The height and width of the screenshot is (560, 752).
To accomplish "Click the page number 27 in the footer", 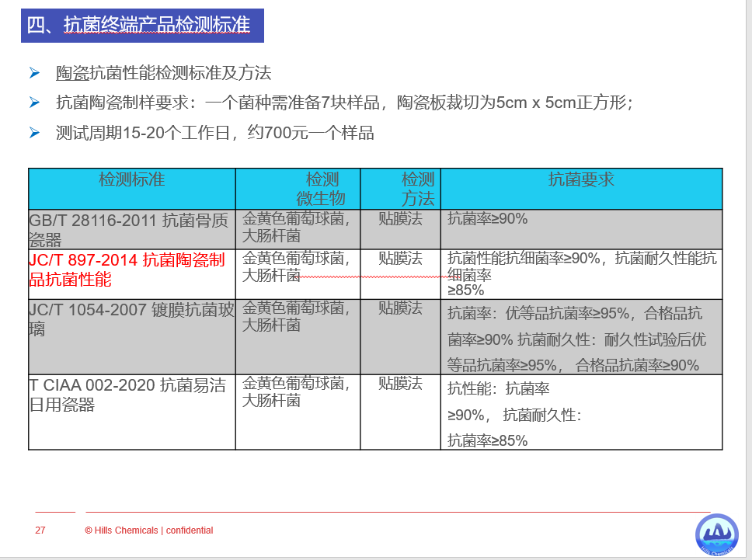I will point(40,530).
